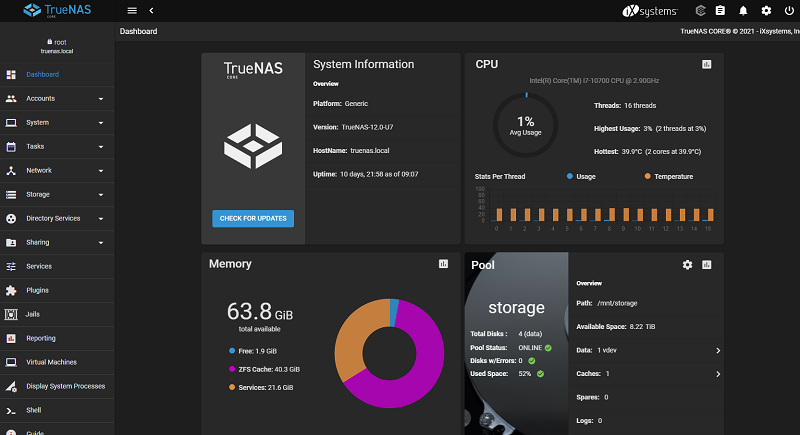The image size is (800, 435).
Task: Open CPU reports chart icon
Action: [707, 64]
